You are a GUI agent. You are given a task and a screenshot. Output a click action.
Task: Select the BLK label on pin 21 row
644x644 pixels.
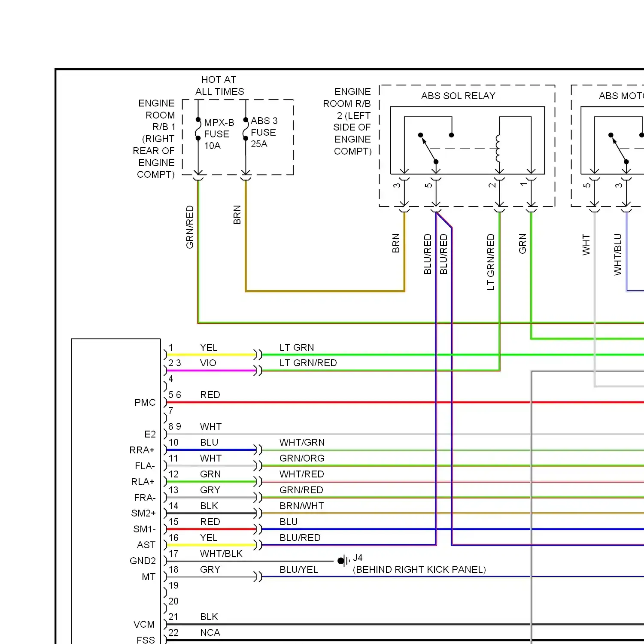[x=209, y=617]
